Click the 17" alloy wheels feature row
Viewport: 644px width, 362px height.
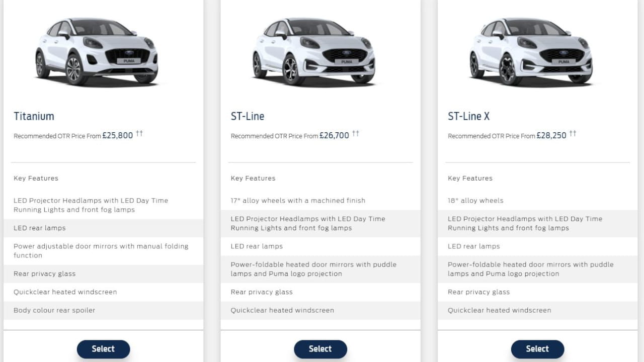tap(298, 201)
